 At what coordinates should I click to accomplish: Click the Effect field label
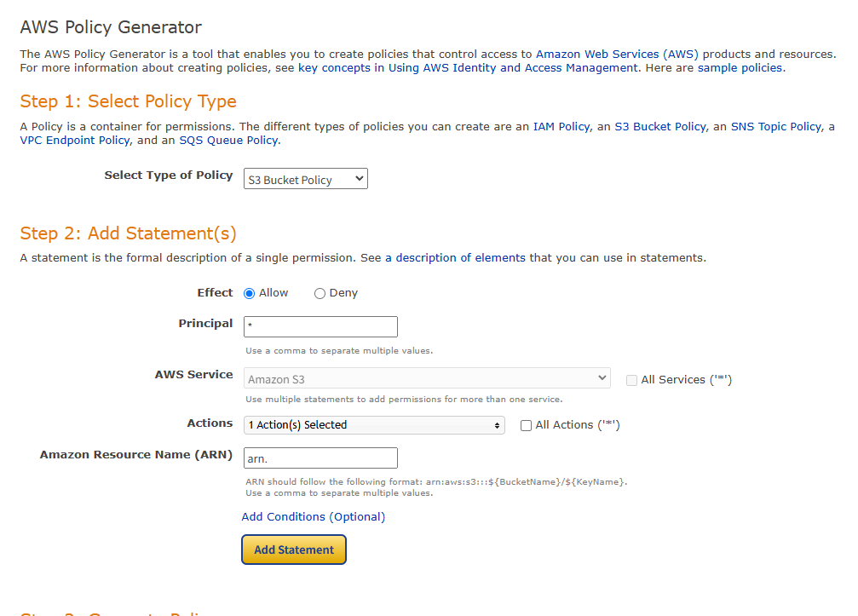(215, 293)
